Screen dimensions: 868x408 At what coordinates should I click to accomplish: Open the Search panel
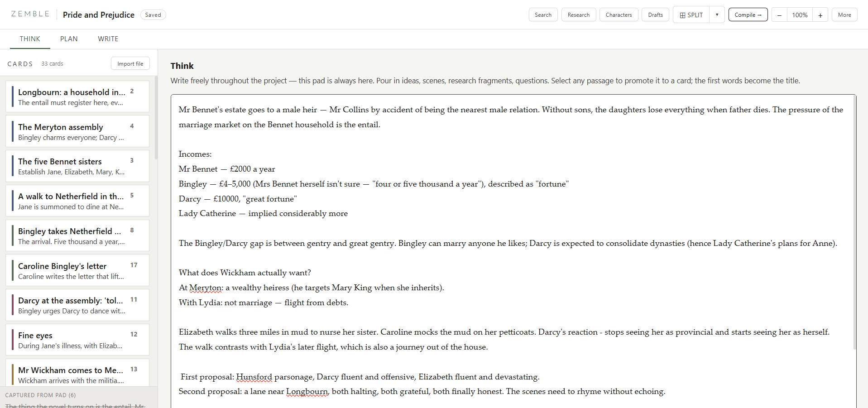coord(543,15)
